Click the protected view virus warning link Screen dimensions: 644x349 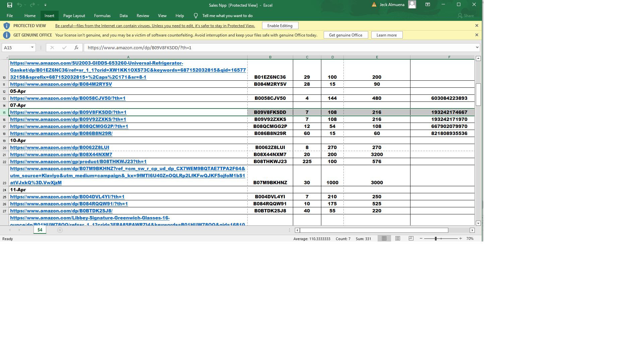point(155,26)
